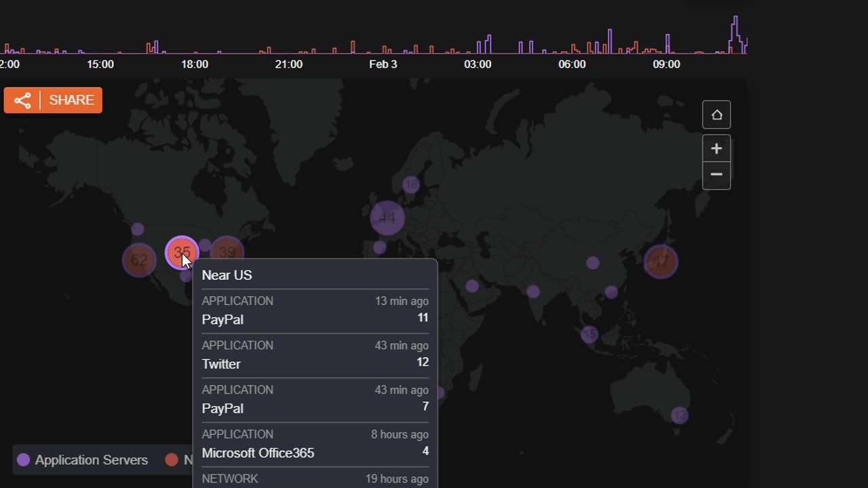Click the red legend dot beside Application Servers
The width and height of the screenshot is (868, 488).
point(172,460)
